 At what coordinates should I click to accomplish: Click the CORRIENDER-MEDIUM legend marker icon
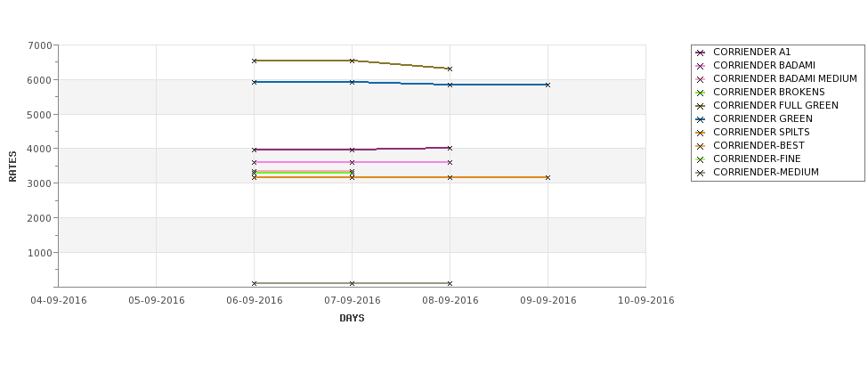pos(701,173)
